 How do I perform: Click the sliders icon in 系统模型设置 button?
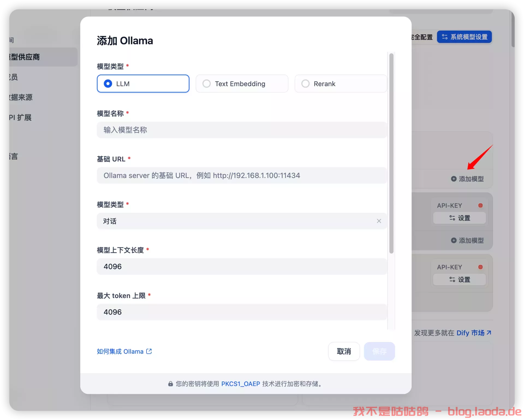[x=445, y=37]
